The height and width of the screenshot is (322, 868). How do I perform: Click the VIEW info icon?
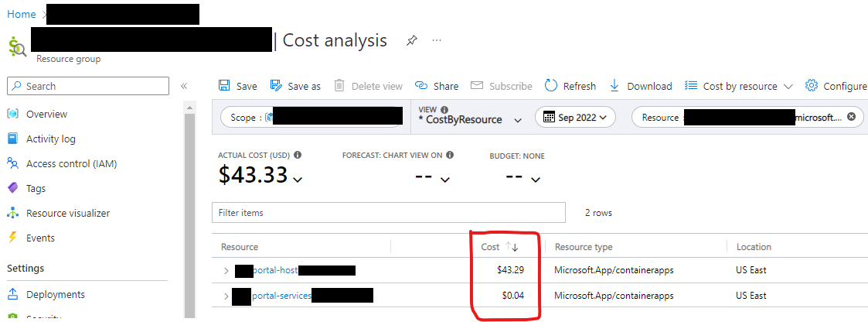tap(444, 109)
